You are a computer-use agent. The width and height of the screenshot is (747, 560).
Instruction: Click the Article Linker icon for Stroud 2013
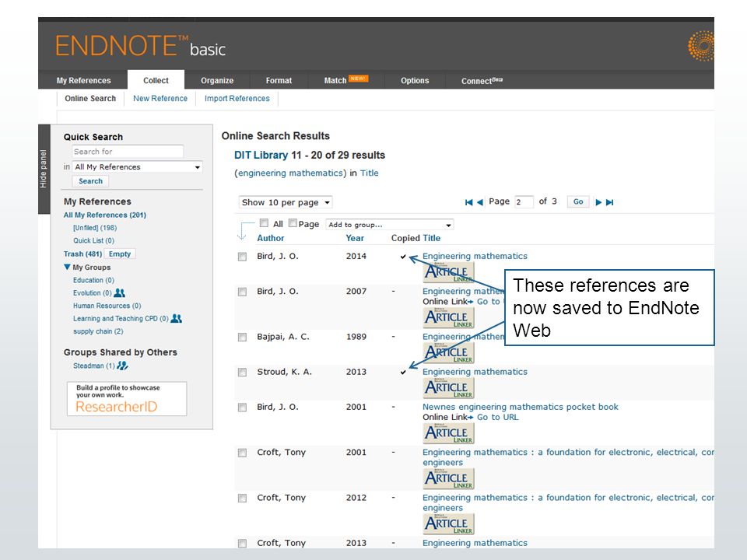coord(448,388)
